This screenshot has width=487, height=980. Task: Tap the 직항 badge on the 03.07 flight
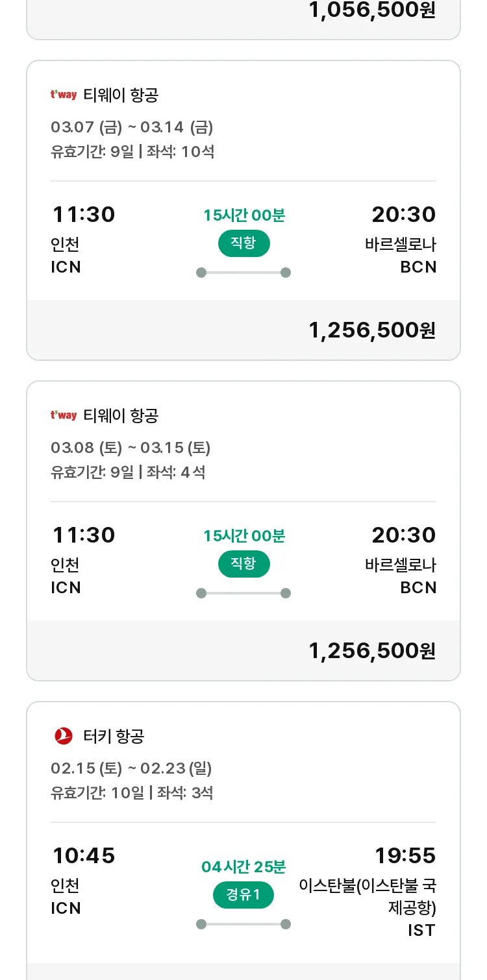(243, 243)
